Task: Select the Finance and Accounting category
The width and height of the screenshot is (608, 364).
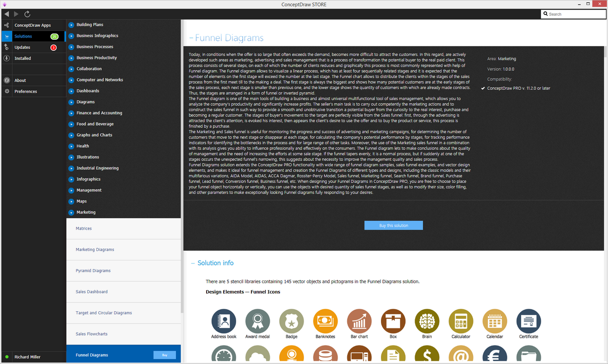Action: click(99, 113)
